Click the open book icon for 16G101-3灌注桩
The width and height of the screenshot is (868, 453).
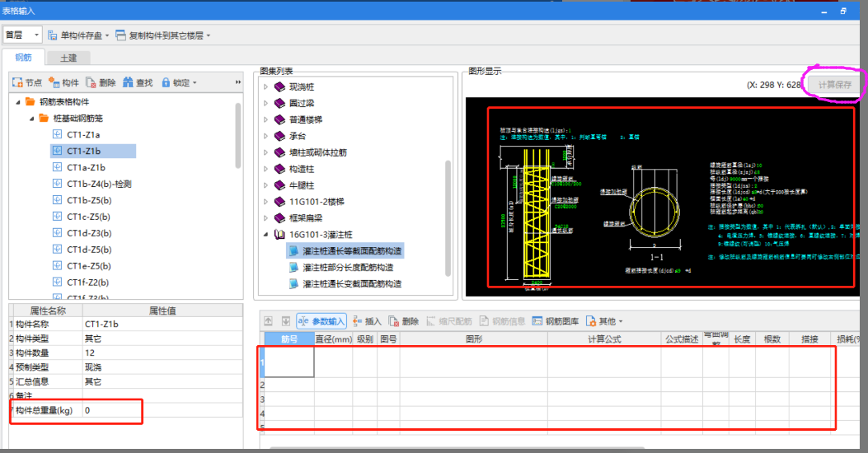coord(280,235)
